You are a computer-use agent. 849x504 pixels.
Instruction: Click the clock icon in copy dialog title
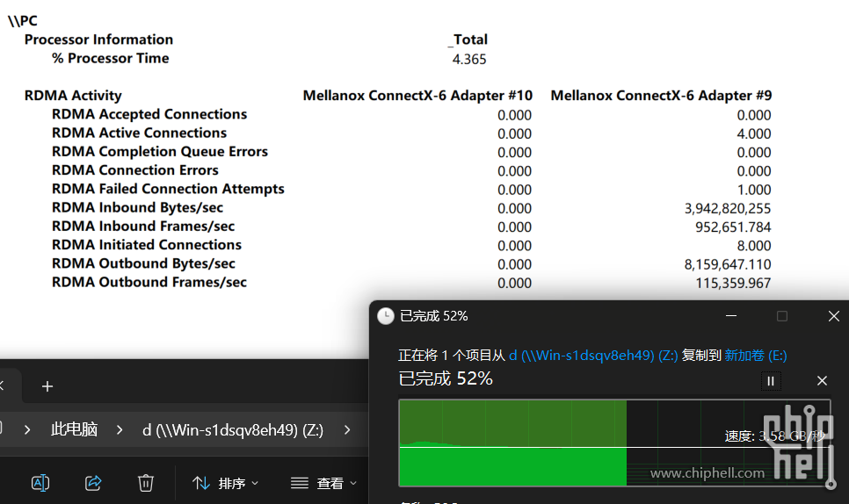coord(386,316)
